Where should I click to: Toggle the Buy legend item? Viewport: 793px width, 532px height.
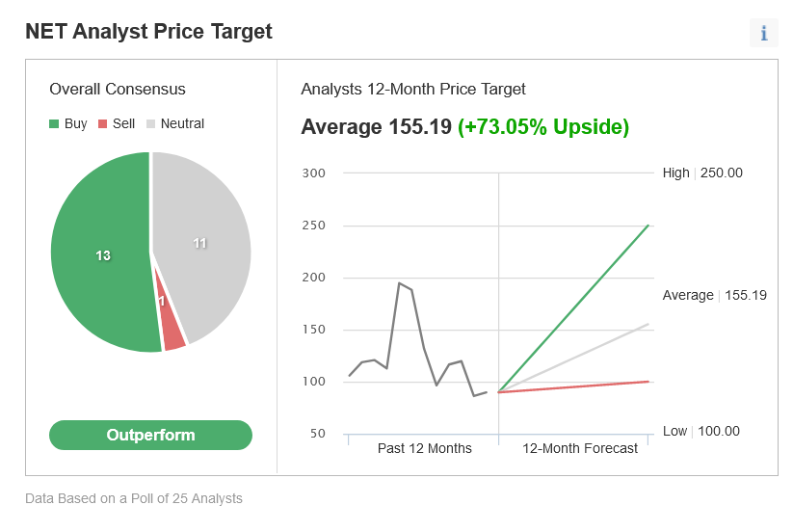coord(68,124)
